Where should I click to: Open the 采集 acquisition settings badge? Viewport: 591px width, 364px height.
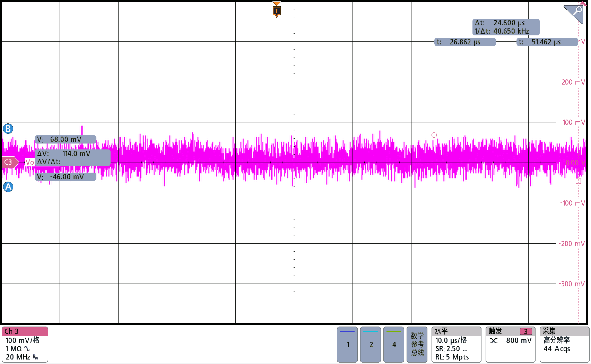(x=564, y=345)
